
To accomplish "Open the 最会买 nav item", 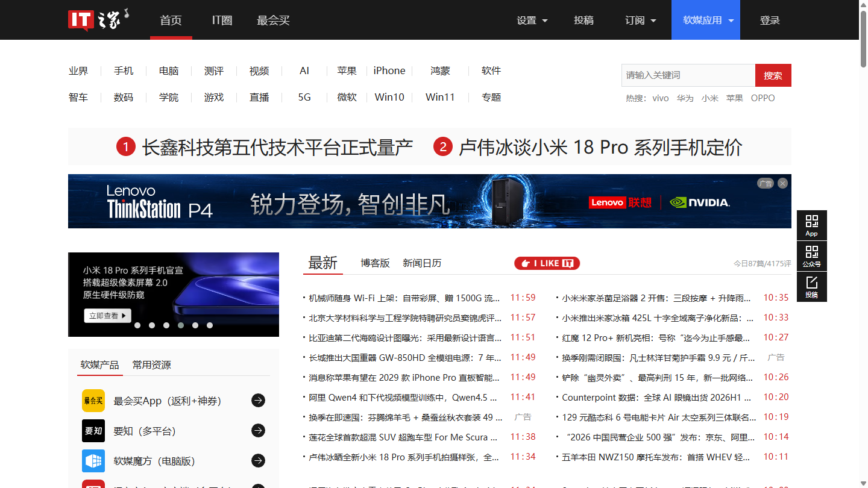I will (x=273, y=20).
